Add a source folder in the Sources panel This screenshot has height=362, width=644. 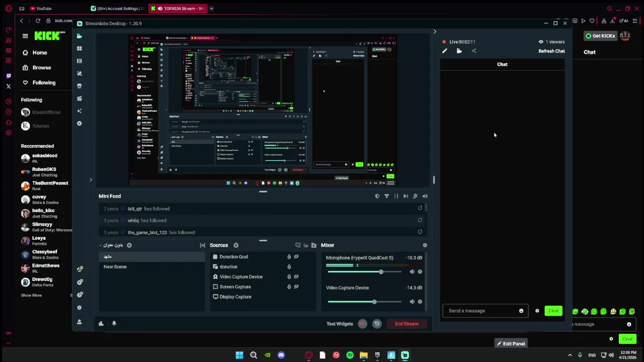314,245
